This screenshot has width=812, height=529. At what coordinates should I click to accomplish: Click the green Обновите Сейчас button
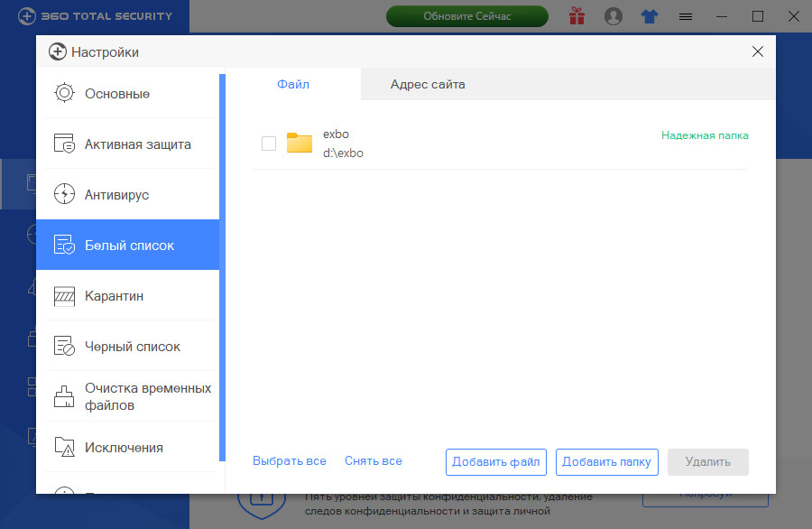pos(466,16)
